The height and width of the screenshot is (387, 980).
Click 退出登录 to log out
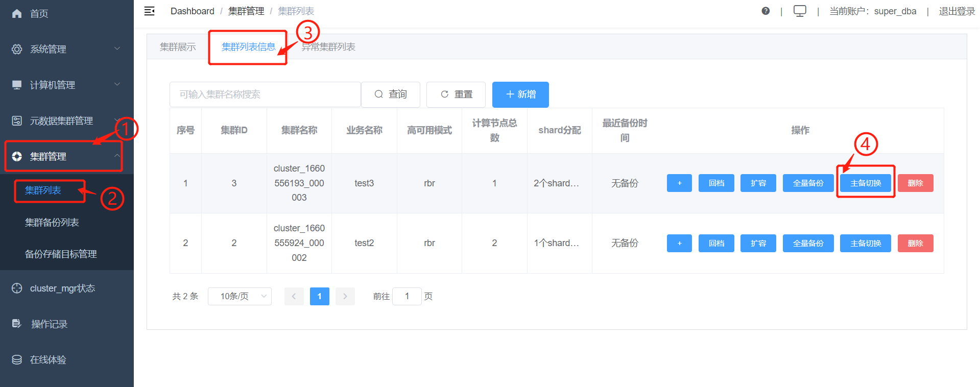coord(957,11)
